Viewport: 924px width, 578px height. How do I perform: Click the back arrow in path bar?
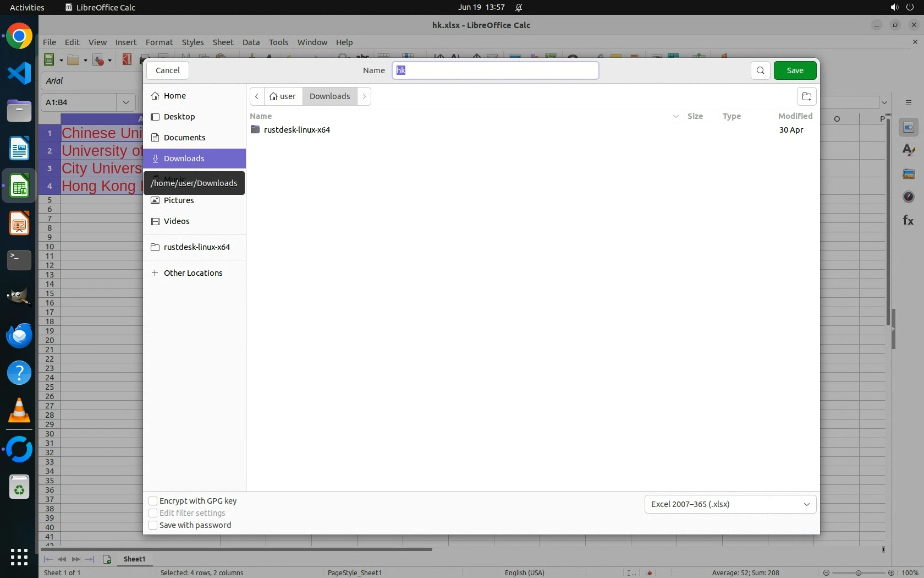(257, 96)
